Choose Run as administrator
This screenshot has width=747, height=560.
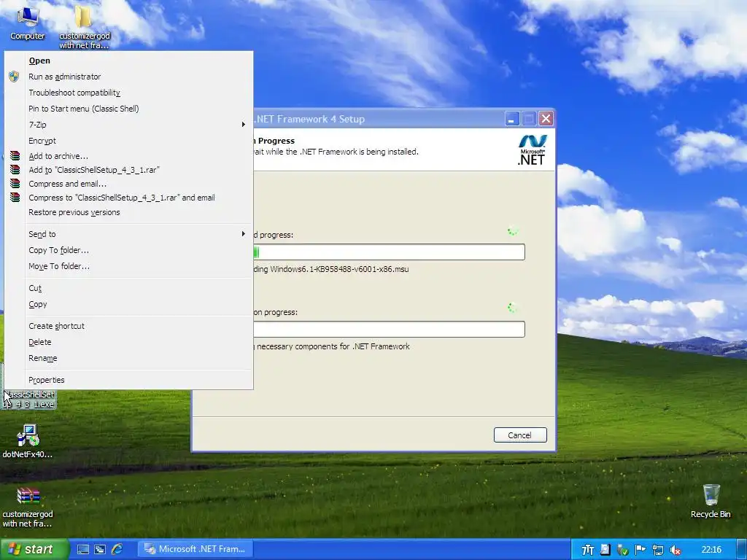coord(128,77)
